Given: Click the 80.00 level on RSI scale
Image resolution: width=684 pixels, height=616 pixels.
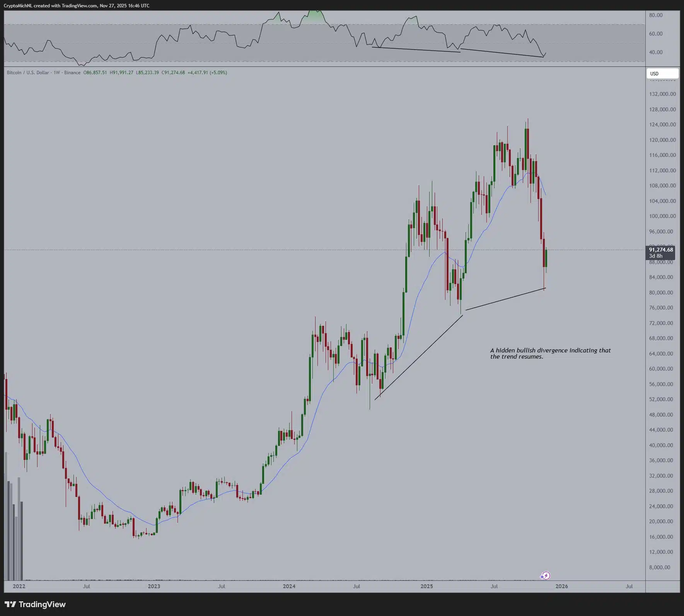Looking at the screenshot, I should (x=656, y=15).
